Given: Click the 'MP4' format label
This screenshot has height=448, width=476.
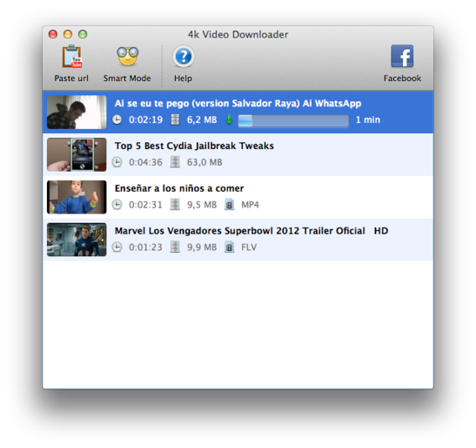Looking at the screenshot, I should click(x=250, y=204).
